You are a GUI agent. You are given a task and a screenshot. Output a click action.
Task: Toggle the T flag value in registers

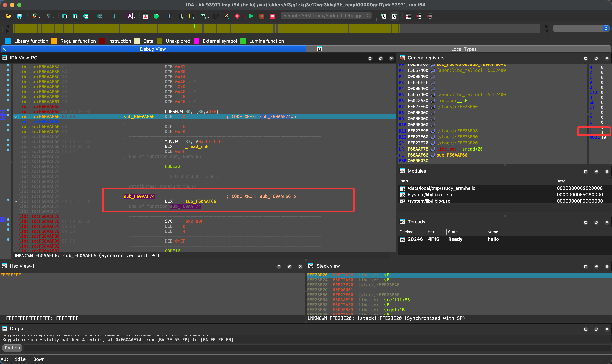tap(602, 132)
